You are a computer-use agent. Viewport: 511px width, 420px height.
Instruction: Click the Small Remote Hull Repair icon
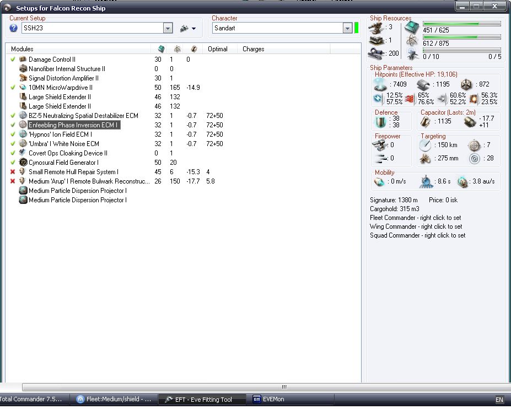[23, 172]
